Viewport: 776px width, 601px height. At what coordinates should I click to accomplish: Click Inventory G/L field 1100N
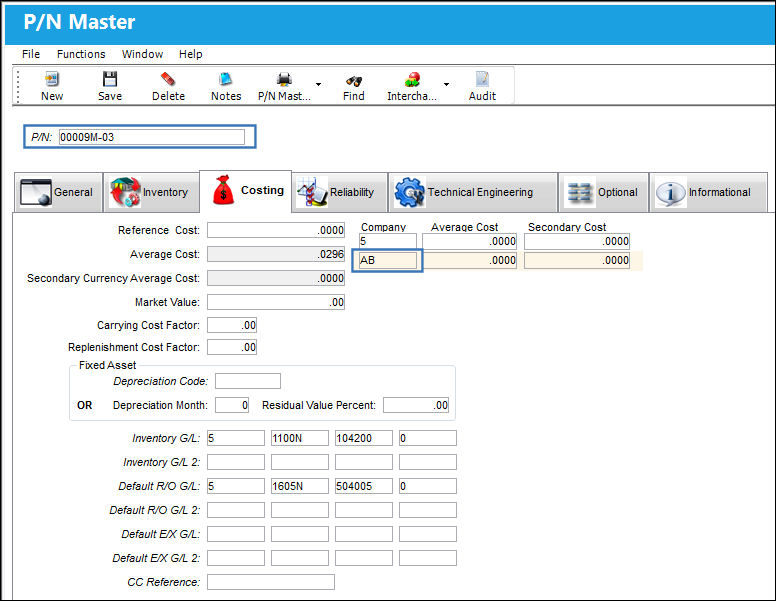coord(299,438)
